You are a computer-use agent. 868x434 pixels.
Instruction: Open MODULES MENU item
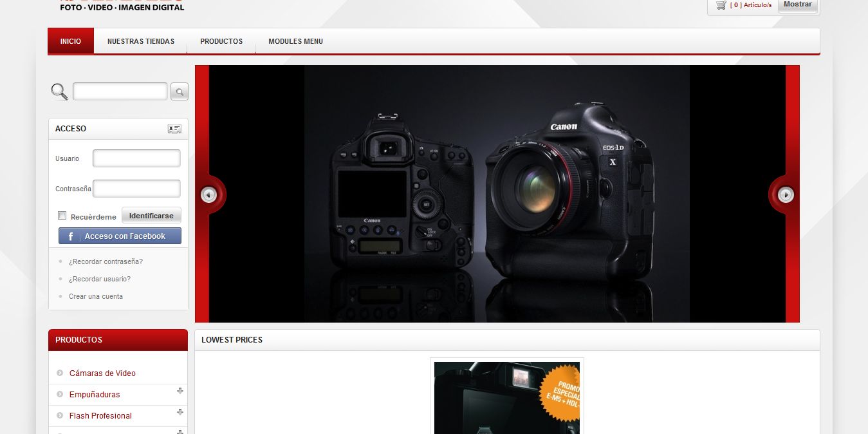(295, 41)
